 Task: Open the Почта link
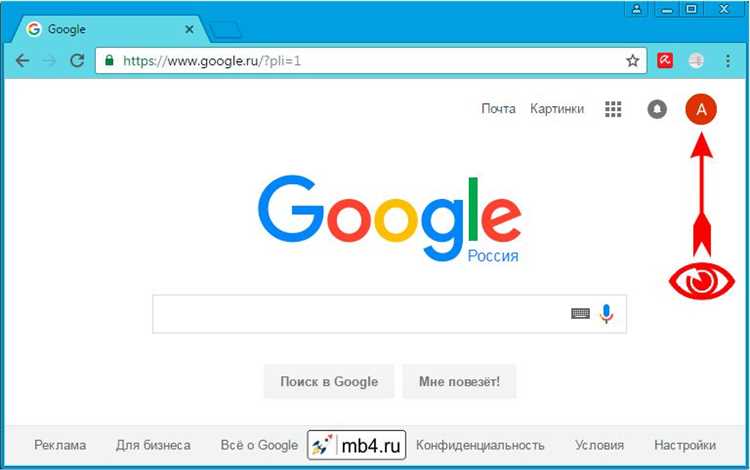[x=498, y=109]
